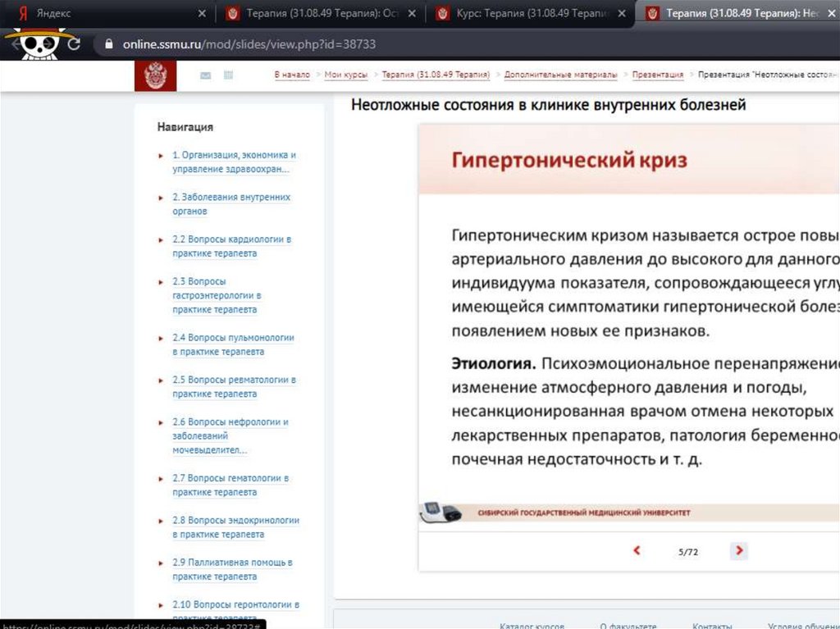Open '1. Организация, экономика и управление' navigation item

tap(234, 162)
